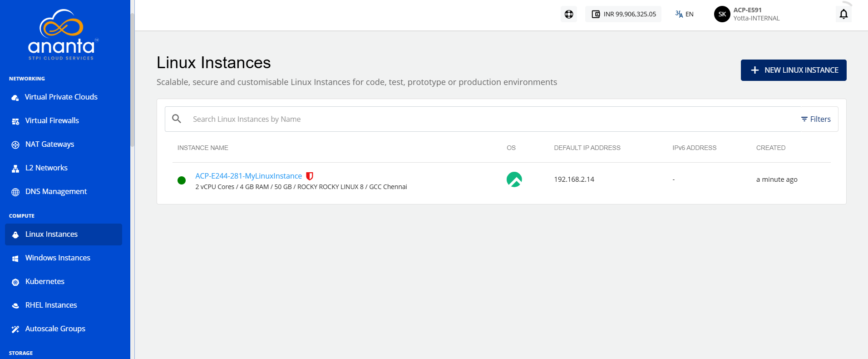Click the L2 Networks sidebar icon
Image resolution: width=868 pixels, height=359 pixels.
[15, 168]
